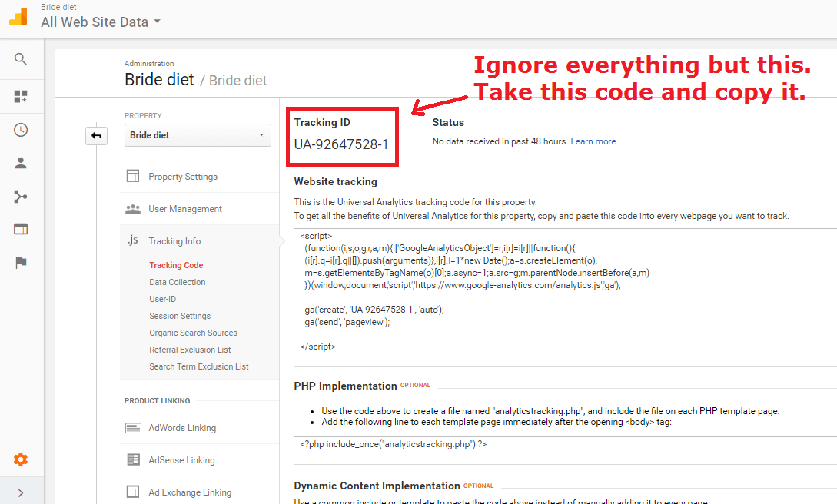Open the Conversions flag icon in sidebar
This screenshot has width=837, height=504.
[20, 263]
